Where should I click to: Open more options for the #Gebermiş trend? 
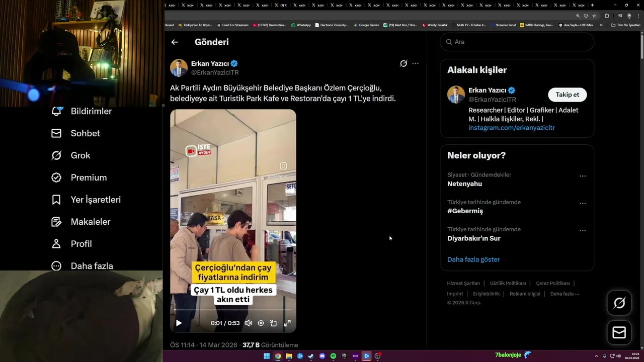[583, 203]
